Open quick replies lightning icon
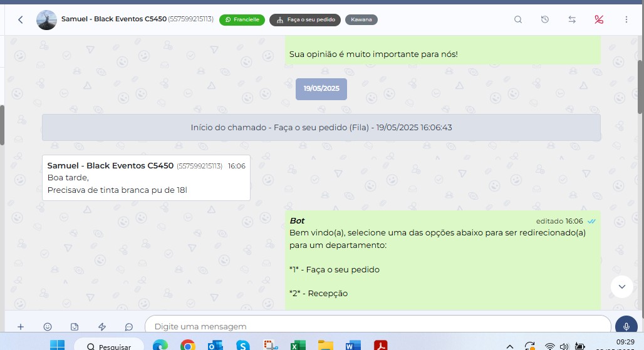The width and height of the screenshot is (644, 350). pos(102,326)
